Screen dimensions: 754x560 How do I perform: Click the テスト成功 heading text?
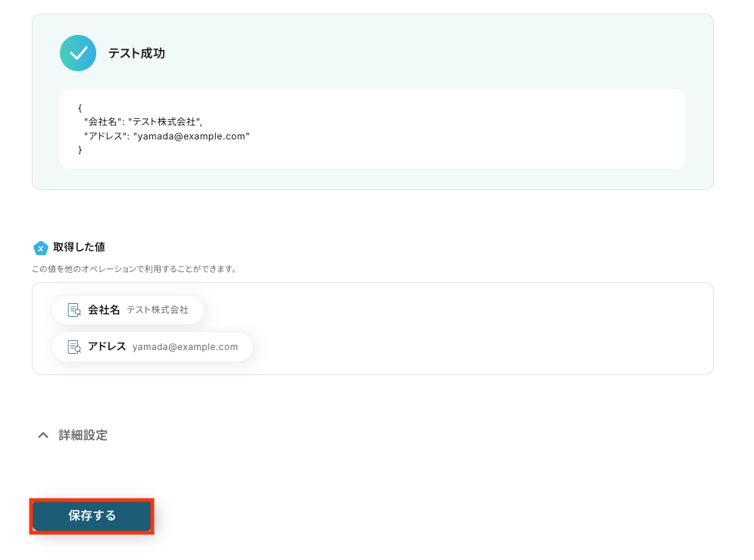pos(136,53)
